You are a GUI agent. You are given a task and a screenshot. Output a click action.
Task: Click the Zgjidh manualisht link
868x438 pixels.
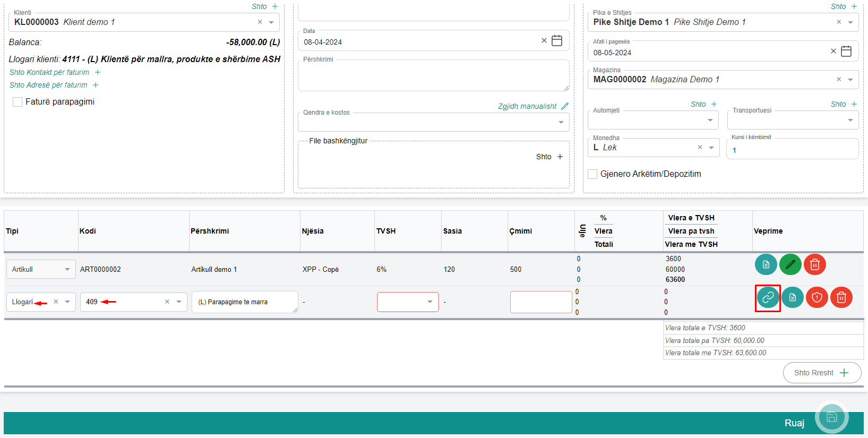[x=527, y=106]
